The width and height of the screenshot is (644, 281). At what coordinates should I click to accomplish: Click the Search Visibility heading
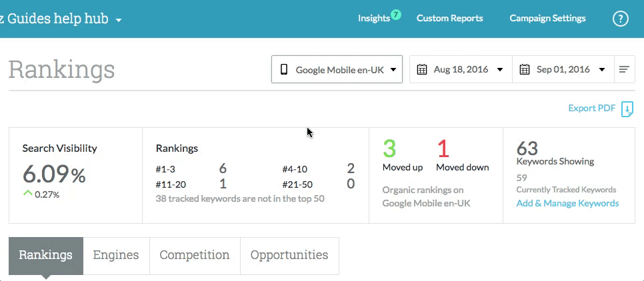(x=59, y=148)
